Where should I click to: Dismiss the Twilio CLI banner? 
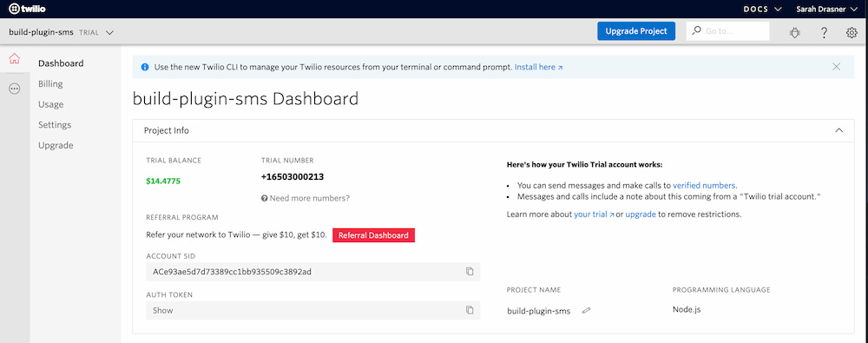pyautogui.click(x=836, y=67)
